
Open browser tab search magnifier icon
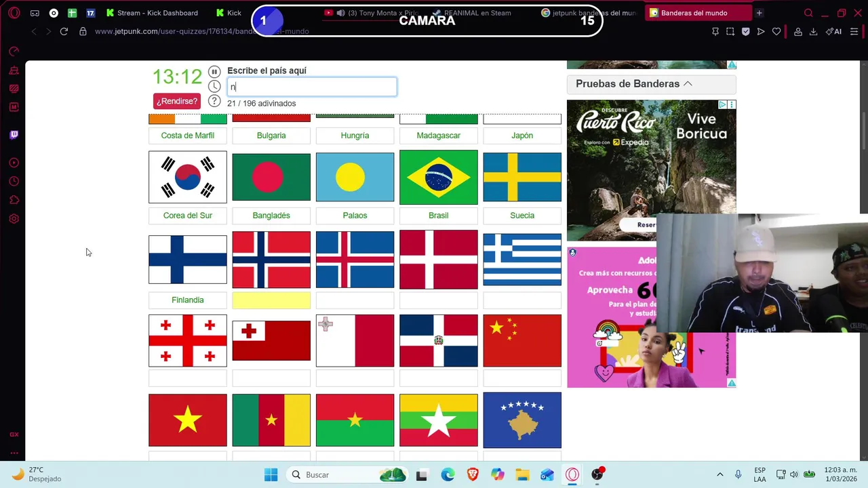pyautogui.click(x=808, y=13)
